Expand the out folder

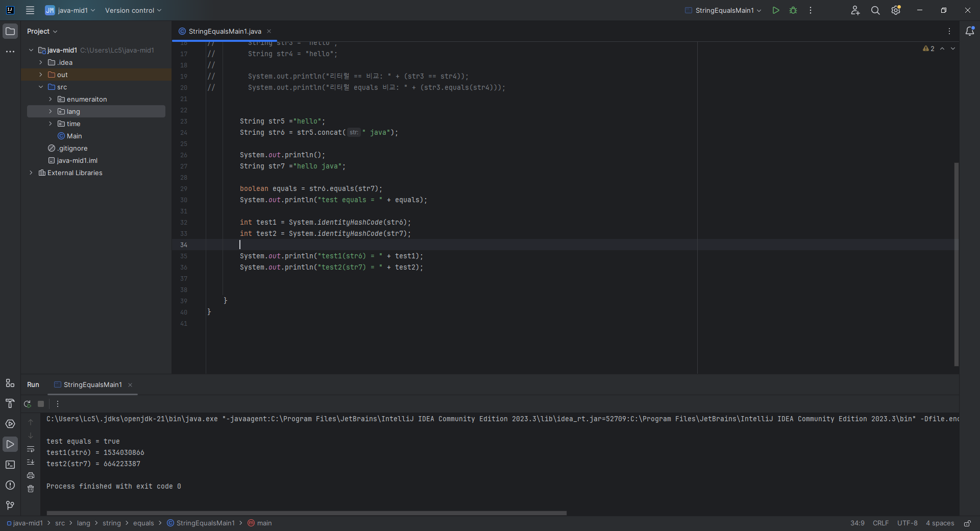click(x=41, y=75)
